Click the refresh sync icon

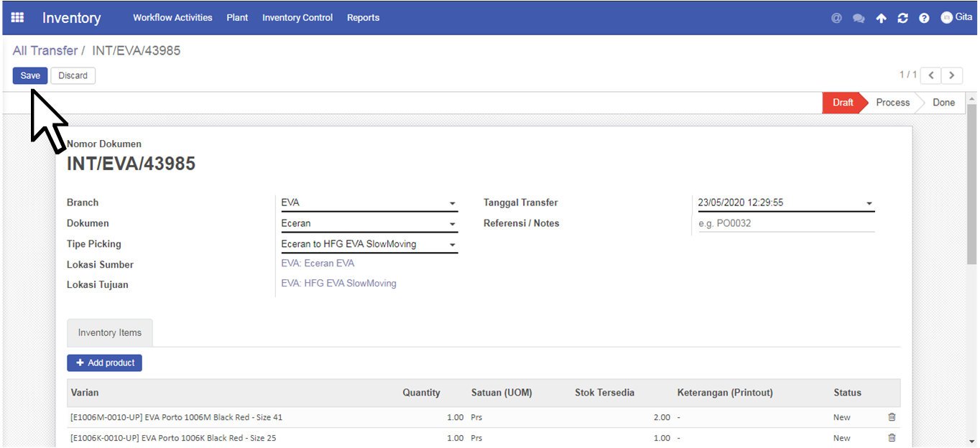click(902, 18)
